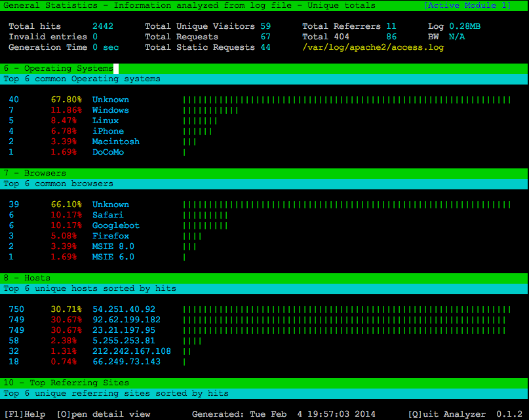Click the Log size value 0.28MB
This screenshot has height=420, width=529.
coord(465,26)
